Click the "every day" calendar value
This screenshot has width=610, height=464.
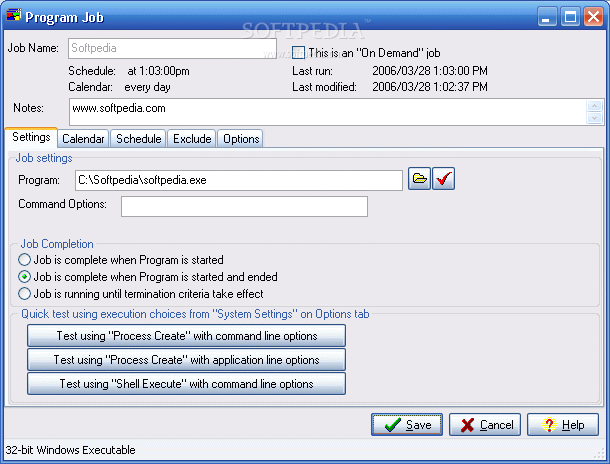(147, 87)
